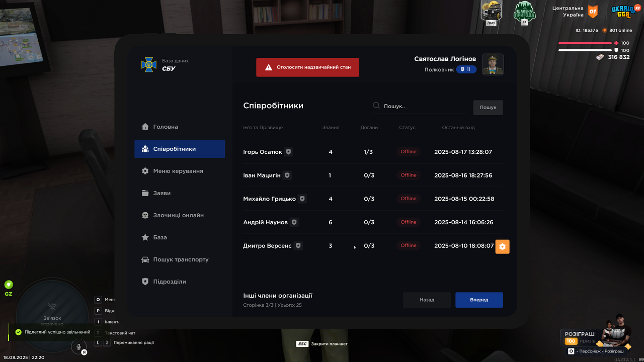Click the Останній вхід column header
The height and width of the screenshot is (362, 644).
[458, 128]
